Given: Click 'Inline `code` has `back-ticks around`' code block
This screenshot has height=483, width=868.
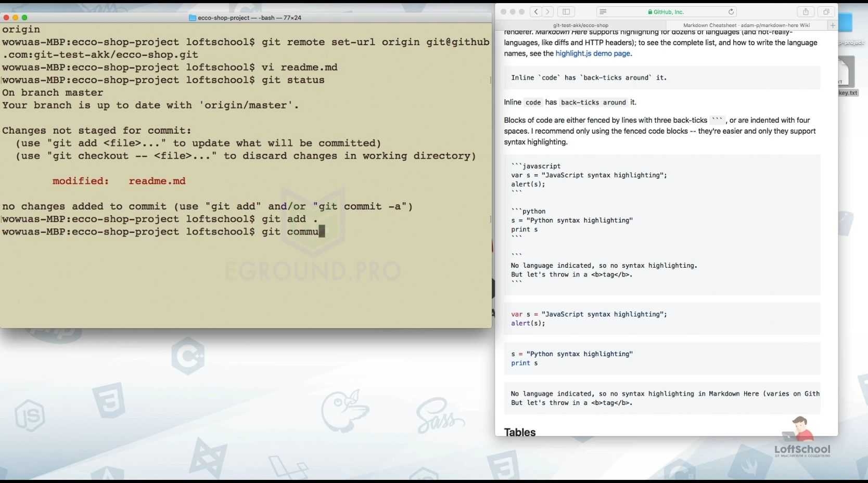Looking at the screenshot, I should [x=662, y=78].
